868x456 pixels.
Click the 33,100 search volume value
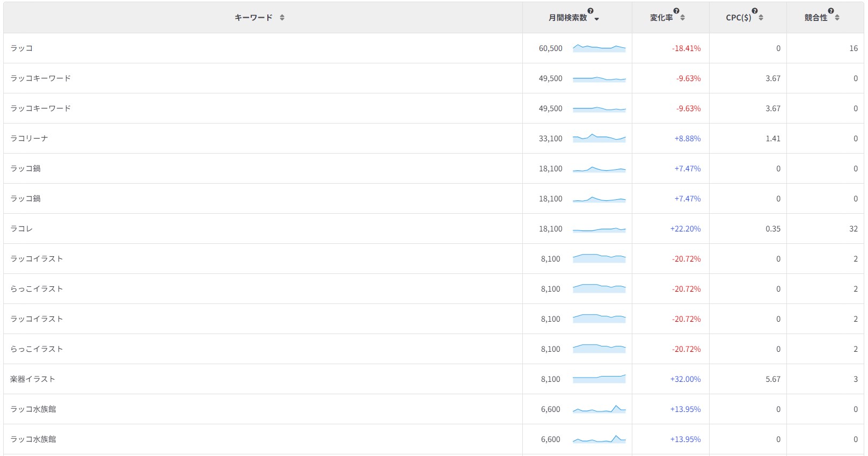coord(551,139)
